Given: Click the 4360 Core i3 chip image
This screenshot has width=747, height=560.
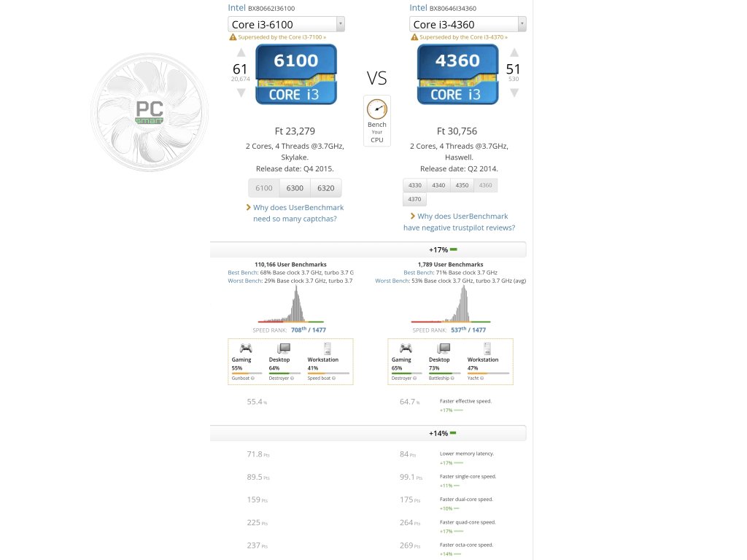Looking at the screenshot, I should click(x=458, y=74).
